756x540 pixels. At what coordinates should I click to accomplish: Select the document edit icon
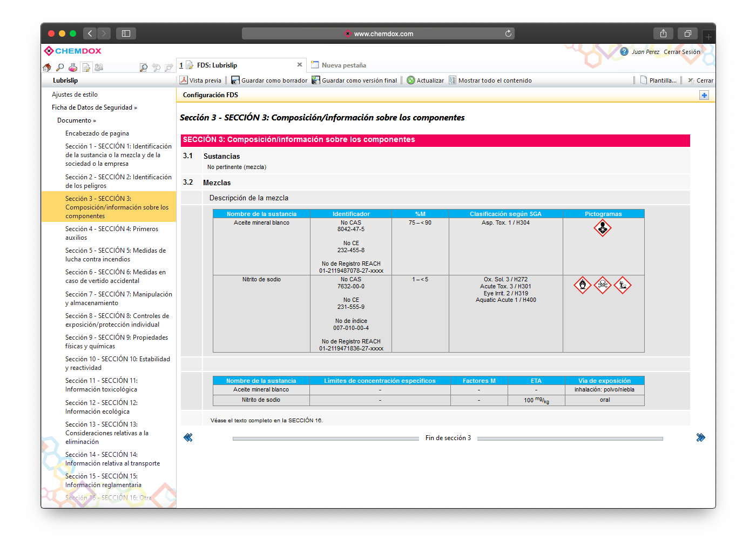86,67
